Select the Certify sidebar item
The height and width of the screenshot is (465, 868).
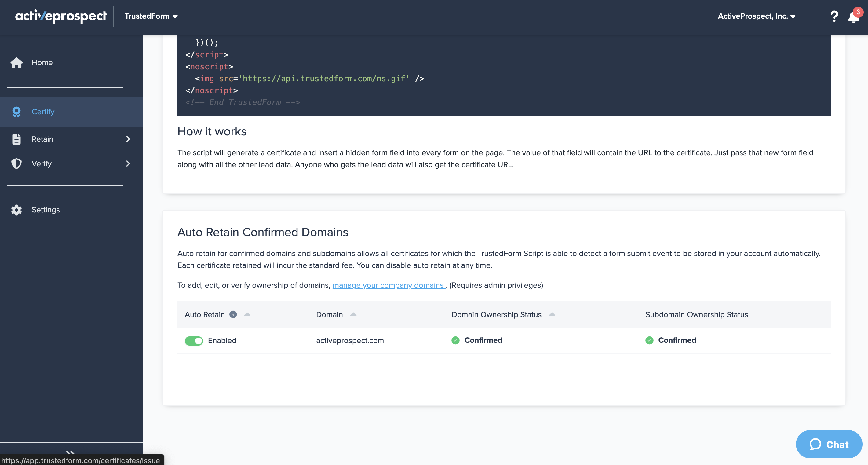(71, 112)
